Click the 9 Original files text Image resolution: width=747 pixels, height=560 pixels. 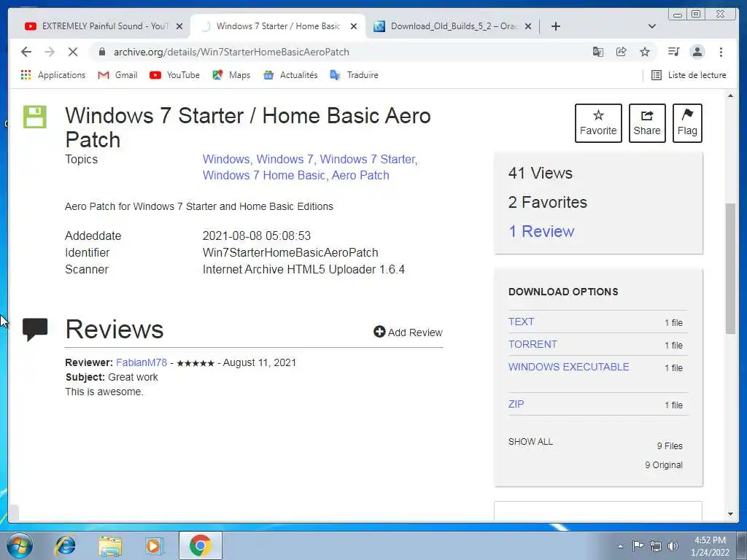coord(664,464)
